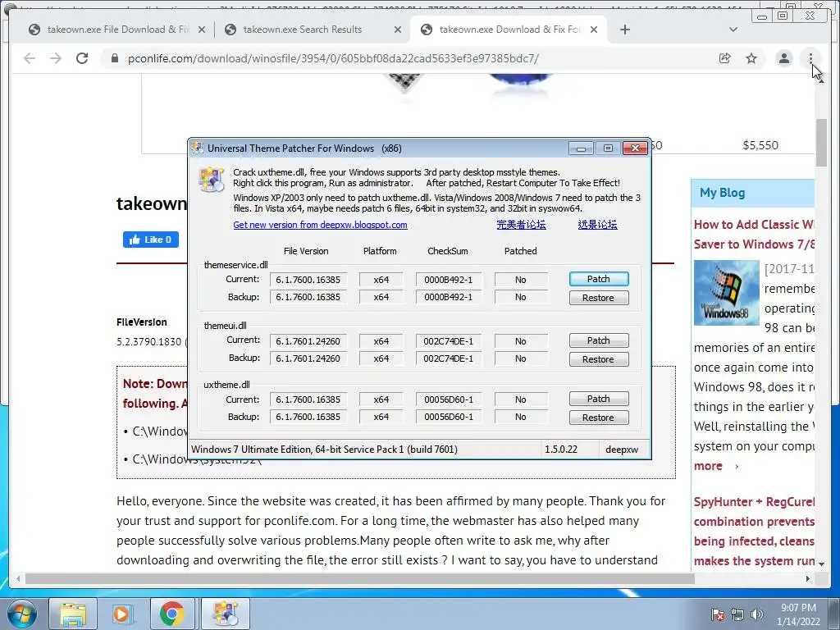Click the FileVersion label on the page
The width and height of the screenshot is (840, 630).
click(x=141, y=322)
